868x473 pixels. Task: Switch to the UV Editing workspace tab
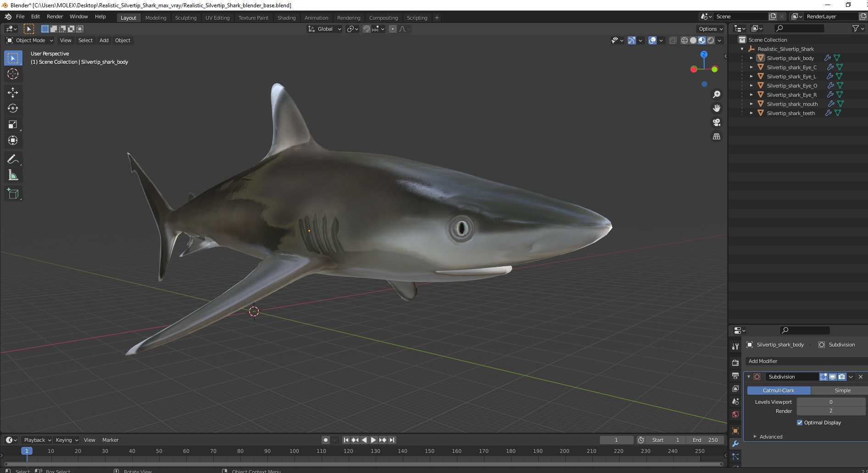(217, 18)
